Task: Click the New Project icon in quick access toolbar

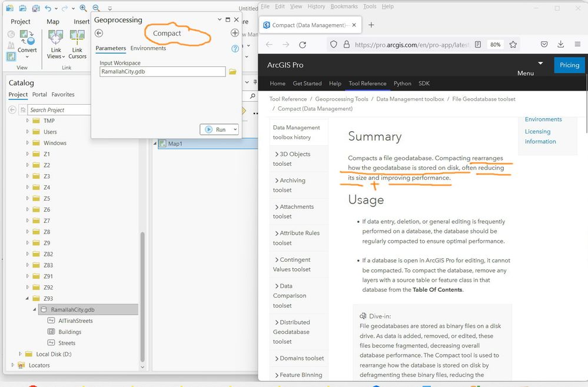Action: click(10, 8)
